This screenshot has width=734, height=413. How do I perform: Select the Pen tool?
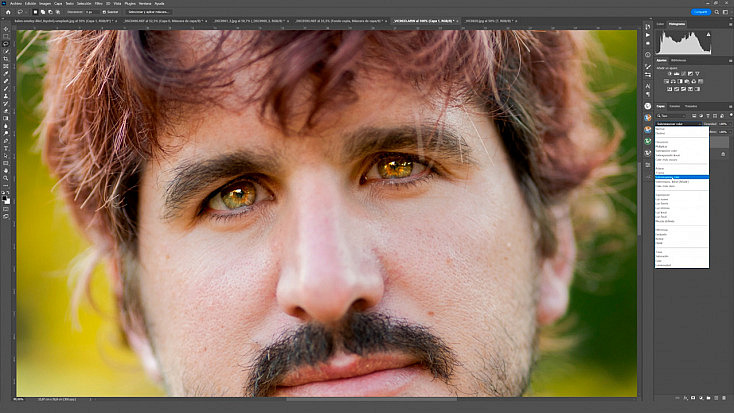[x=6, y=141]
